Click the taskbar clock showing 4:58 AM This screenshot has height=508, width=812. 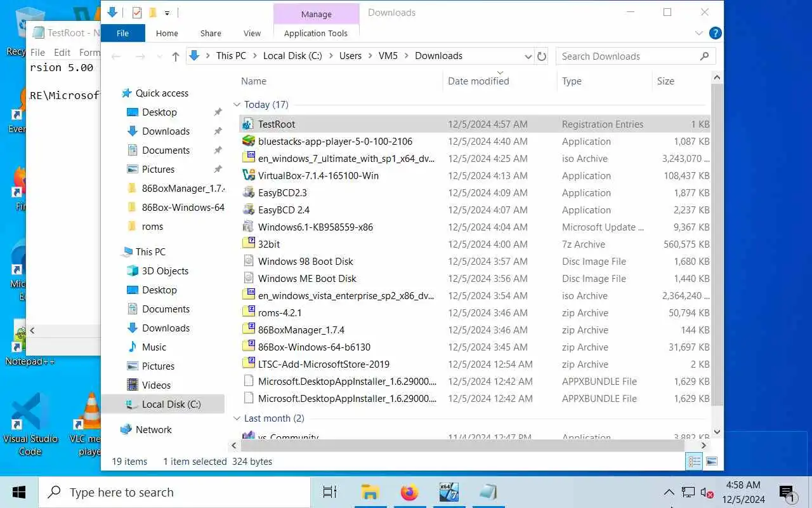tap(743, 492)
